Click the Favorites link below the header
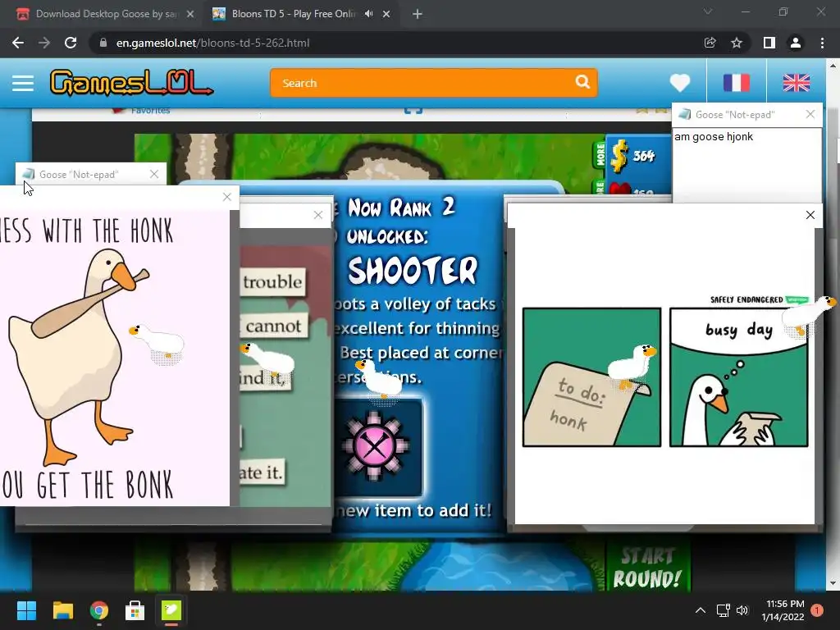840x630 pixels. [150, 111]
